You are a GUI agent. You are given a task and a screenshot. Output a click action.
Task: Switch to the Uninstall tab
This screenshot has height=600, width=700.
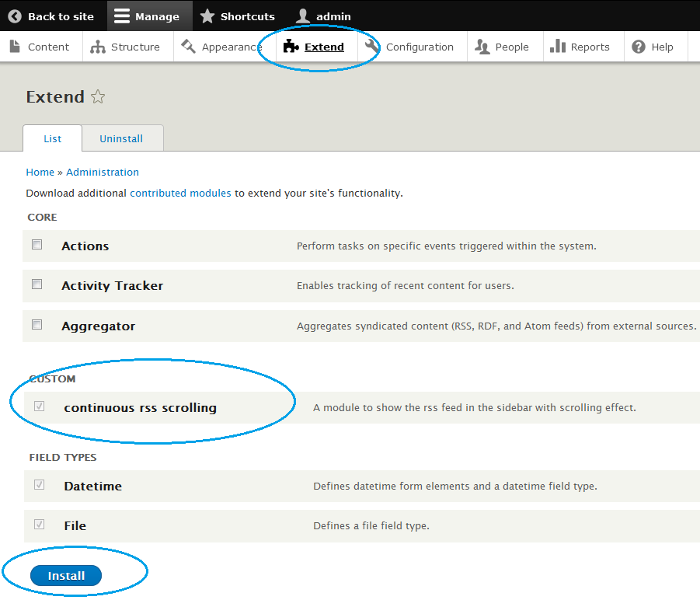tap(121, 138)
